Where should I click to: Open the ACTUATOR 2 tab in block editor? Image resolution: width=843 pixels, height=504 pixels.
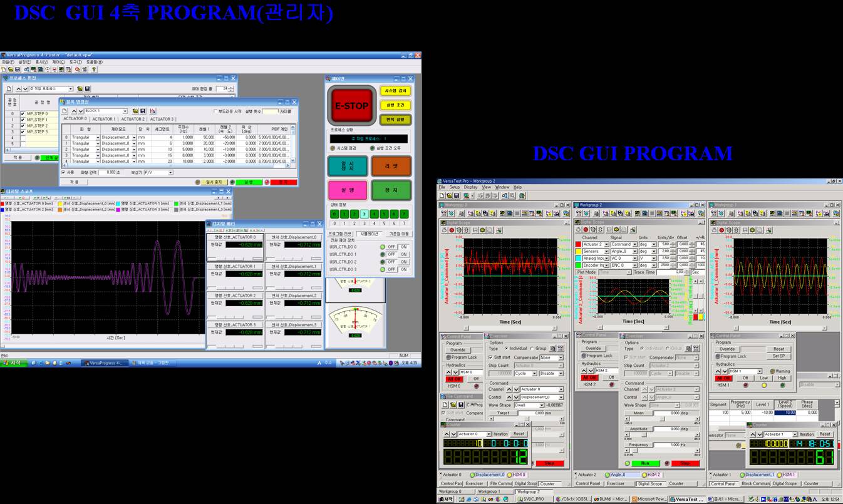pyautogui.click(x=132, y=119)
